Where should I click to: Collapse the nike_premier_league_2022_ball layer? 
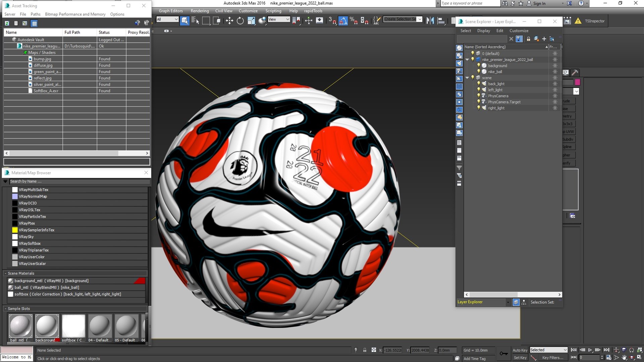[x=467, y=59]
